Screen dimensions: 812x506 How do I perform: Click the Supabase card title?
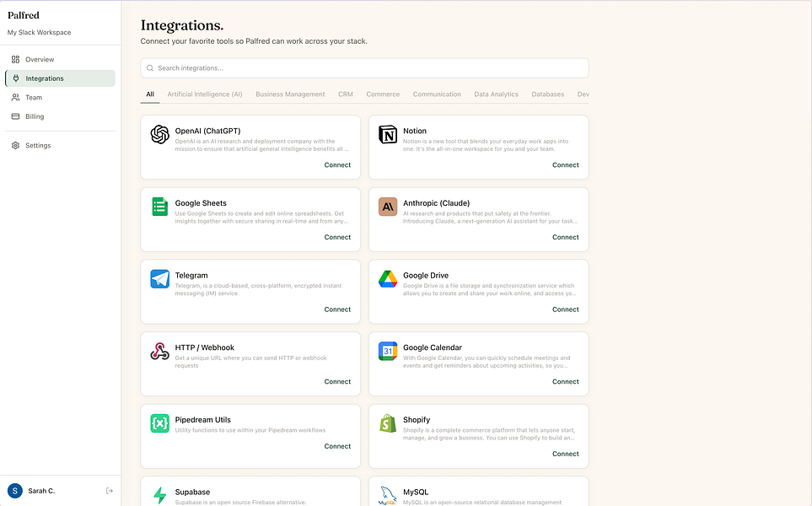tap(192, 492)
